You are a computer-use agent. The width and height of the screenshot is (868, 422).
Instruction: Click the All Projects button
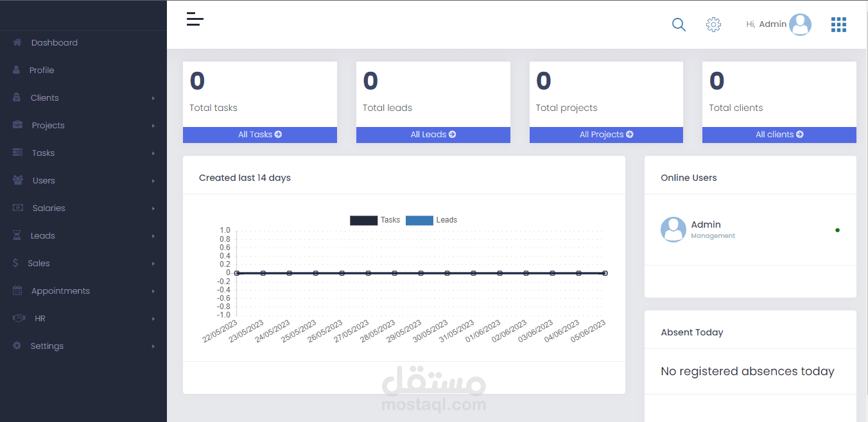tap(606, 135)
